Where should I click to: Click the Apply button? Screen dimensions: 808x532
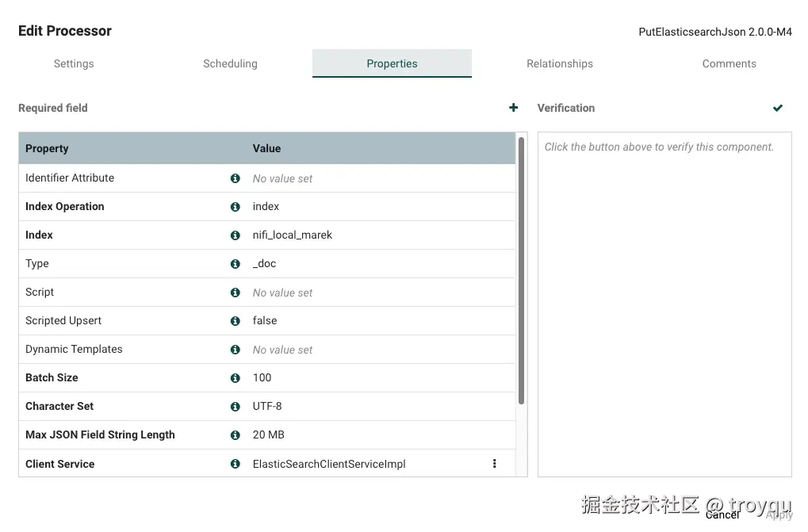pos(779,515)
